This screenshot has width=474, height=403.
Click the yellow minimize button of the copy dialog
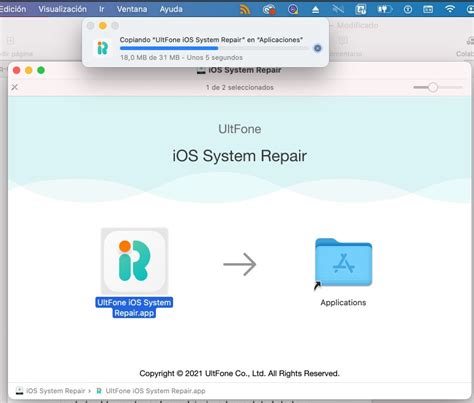(103, 26)
